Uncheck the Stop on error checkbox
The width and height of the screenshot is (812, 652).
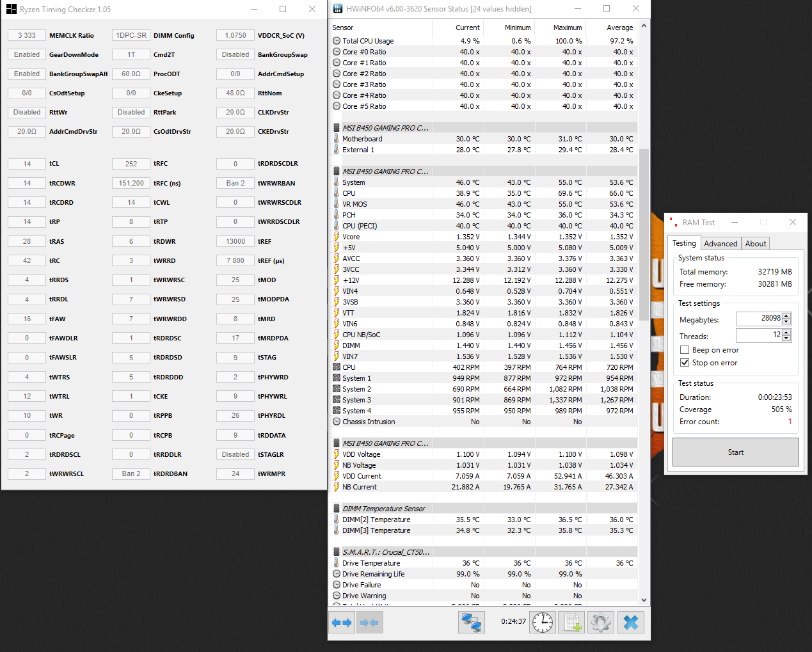(685, 363)
